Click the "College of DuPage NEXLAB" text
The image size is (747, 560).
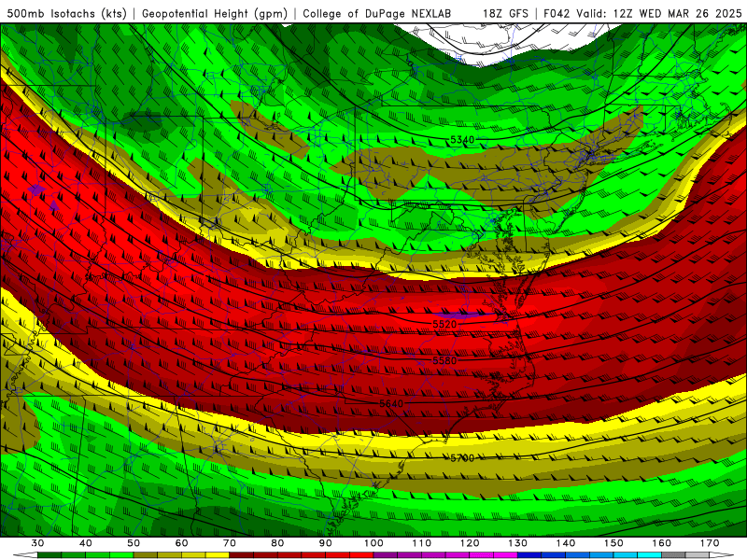(x=376, y=14)
